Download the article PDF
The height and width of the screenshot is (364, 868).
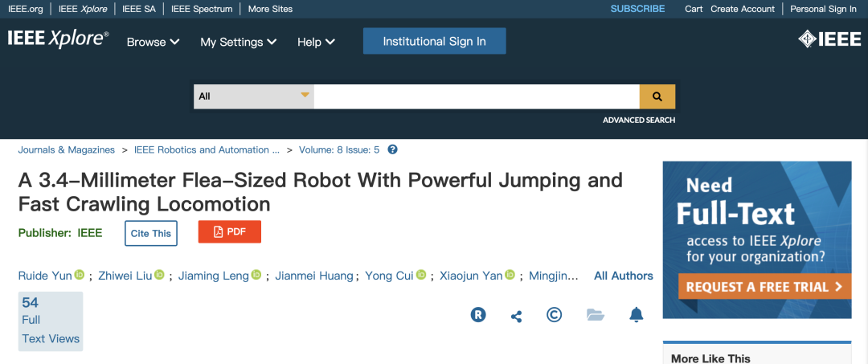(x=229, y=232)
